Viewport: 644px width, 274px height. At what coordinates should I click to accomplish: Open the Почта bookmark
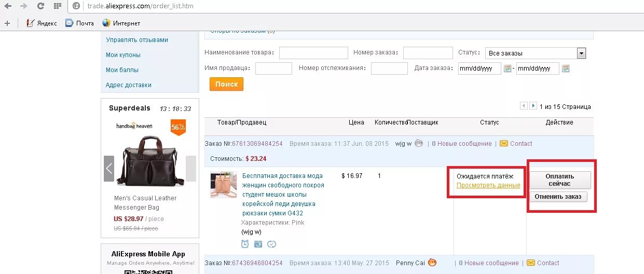click(79, 23)
